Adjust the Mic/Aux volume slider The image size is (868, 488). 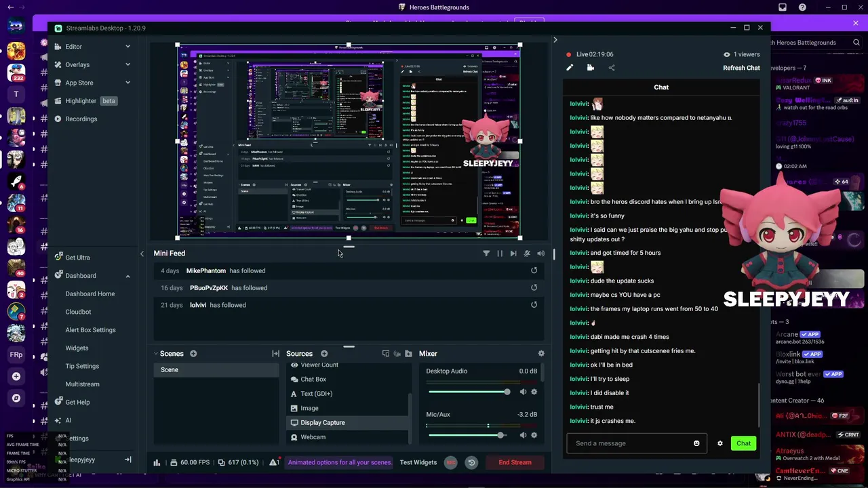469,435
